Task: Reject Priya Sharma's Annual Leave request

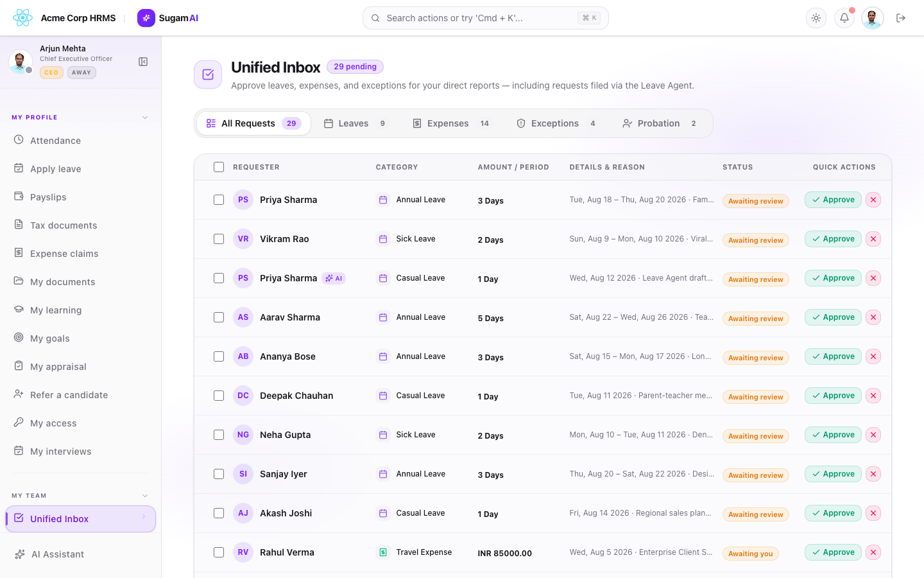Action: 873,200
